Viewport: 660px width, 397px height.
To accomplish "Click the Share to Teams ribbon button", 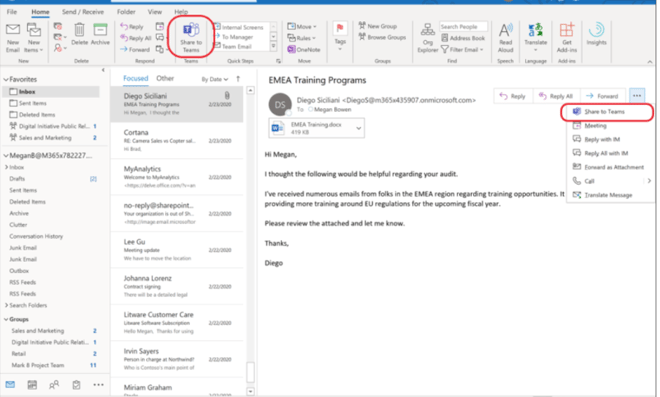I will point(191,38).
